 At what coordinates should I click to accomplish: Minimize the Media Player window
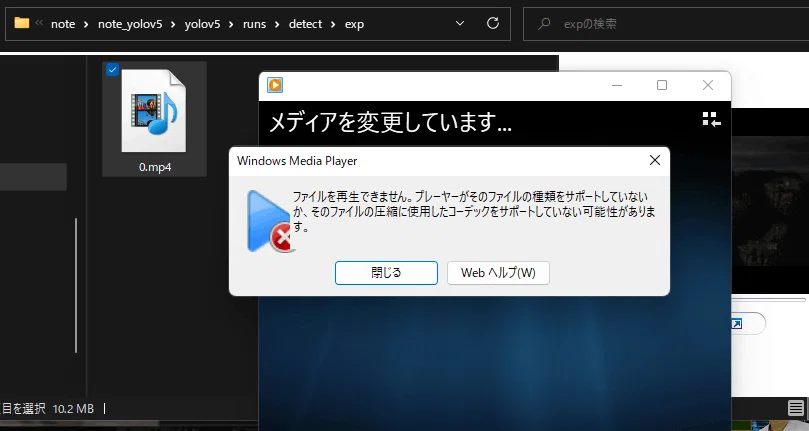click(617, 85)
